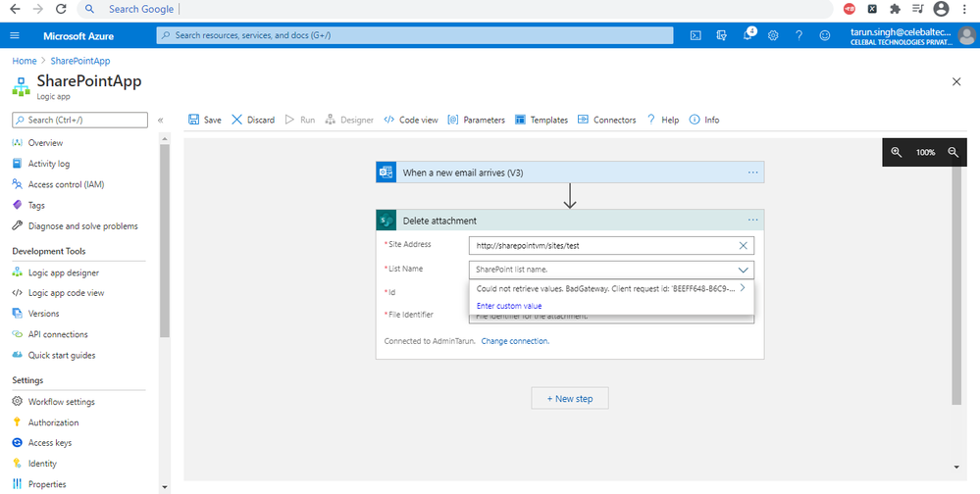Open the Directories and subscriptions filter icon
This screenshot has width=980, height=494.
coord(721,35)
